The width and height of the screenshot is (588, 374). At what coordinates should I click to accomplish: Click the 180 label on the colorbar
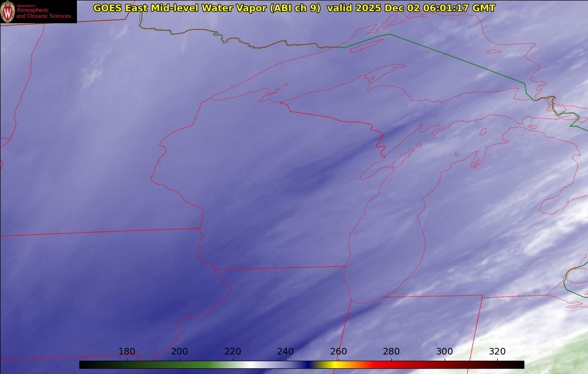click(x=126, y=352)
